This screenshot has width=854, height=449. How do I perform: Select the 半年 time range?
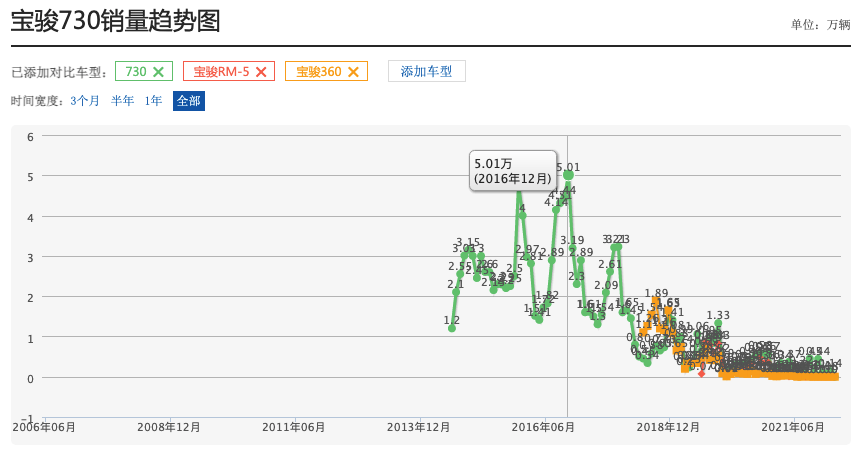click(x=123, y=101)
